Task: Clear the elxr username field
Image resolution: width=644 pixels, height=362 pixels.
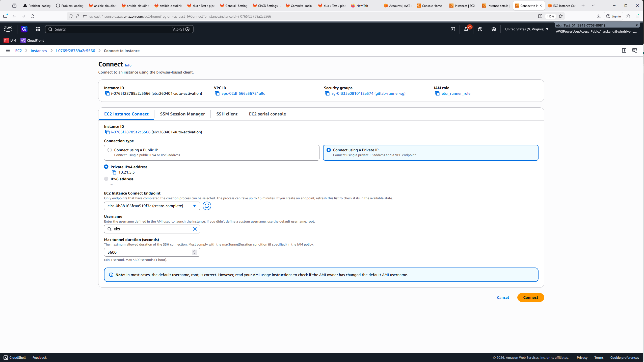Action: click(x=195, y=229)
